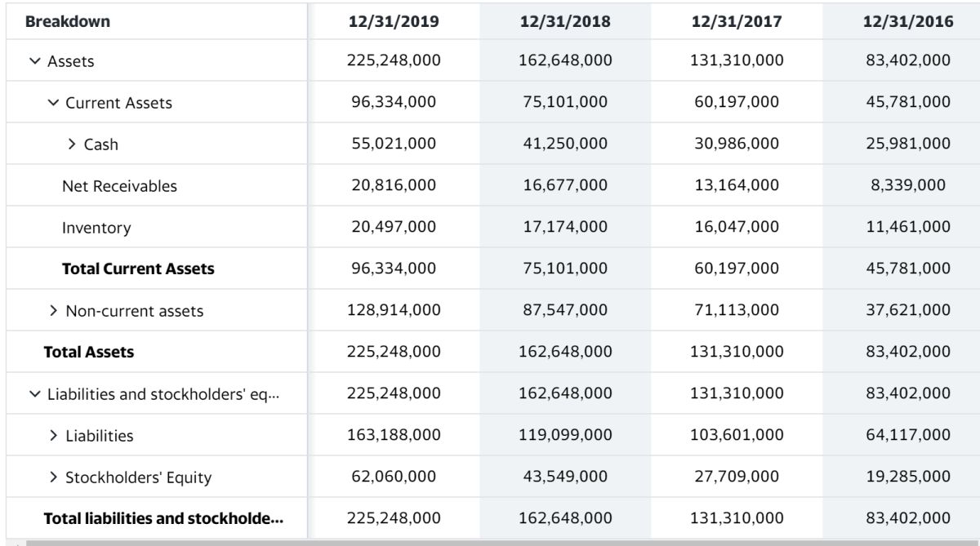Viewport: 980px width, 546px height.
Task: Expand the Stockholders' Equity row
Action: (53, 477)
